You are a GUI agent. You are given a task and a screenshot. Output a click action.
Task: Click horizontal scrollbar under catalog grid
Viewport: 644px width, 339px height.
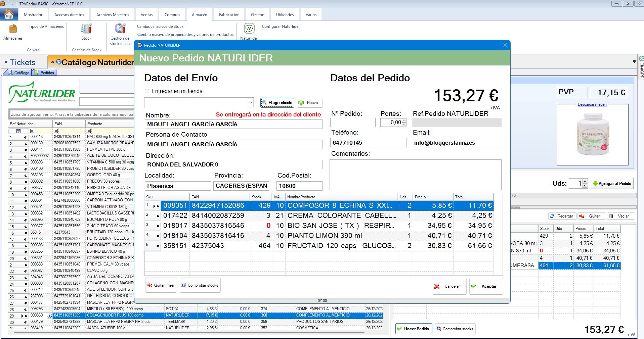188,332
